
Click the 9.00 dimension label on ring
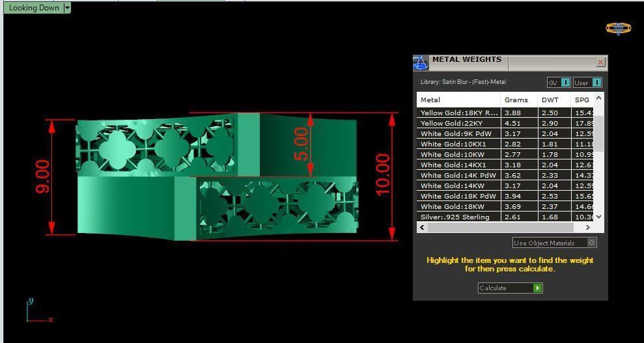click(43, 177)
